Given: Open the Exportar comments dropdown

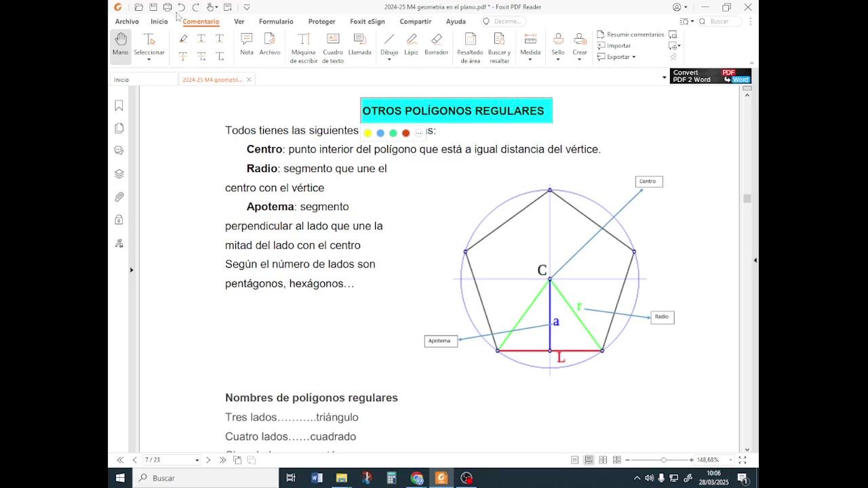Looking at the screenshot, I should pos(616,57).
